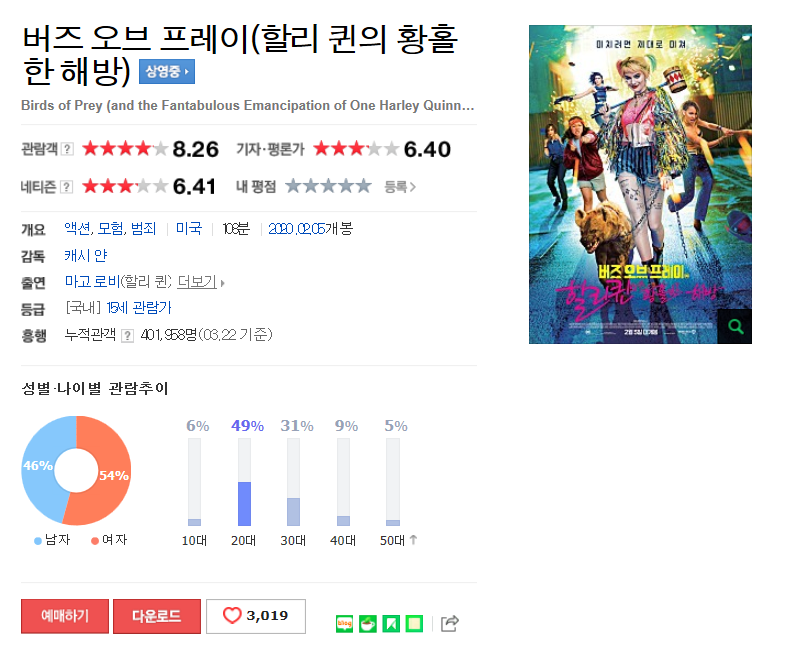
Task: Open the 상영중 now-showing badge
Action: click(167, 72)
